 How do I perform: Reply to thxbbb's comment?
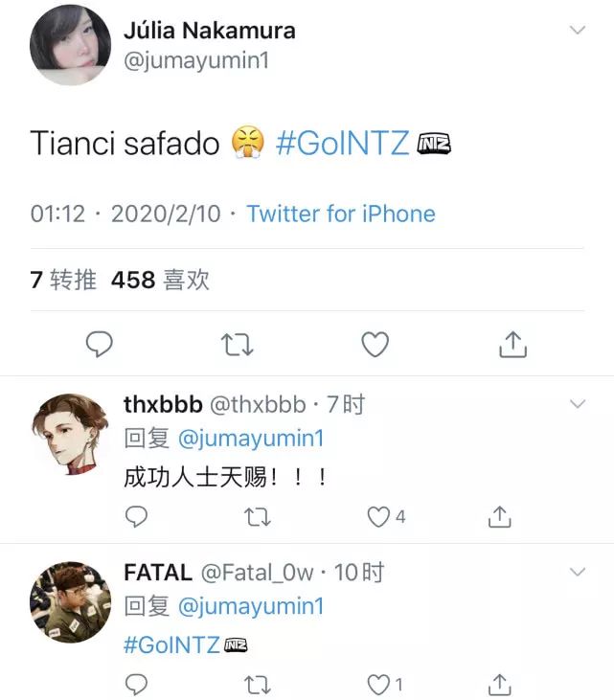click(x=137, y=517)
